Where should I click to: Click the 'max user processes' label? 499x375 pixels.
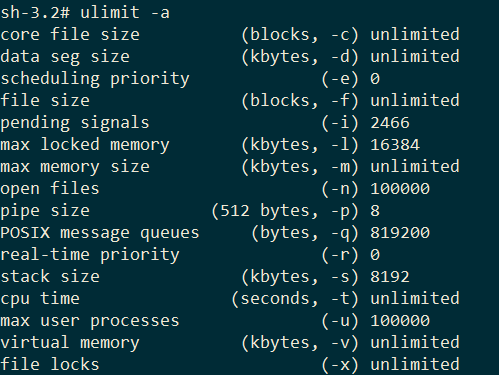coord(90,321)
